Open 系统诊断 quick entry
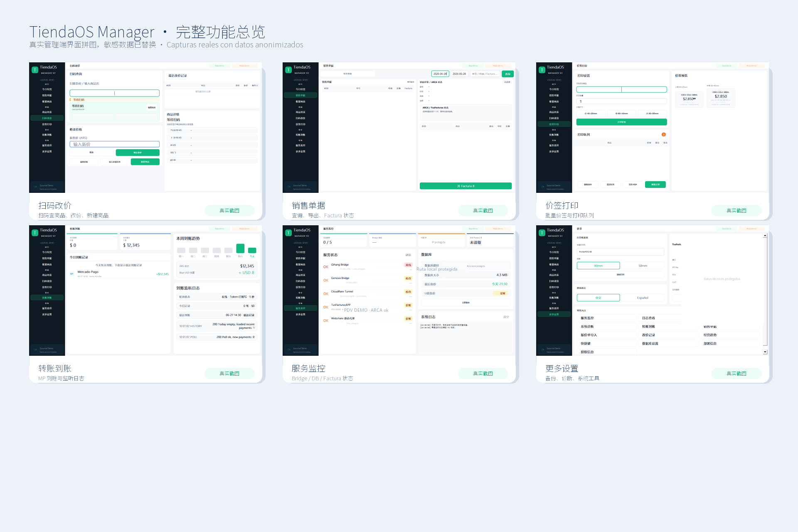Image resolution: width=798 pixels, height=532 pixels. point(606,327)
